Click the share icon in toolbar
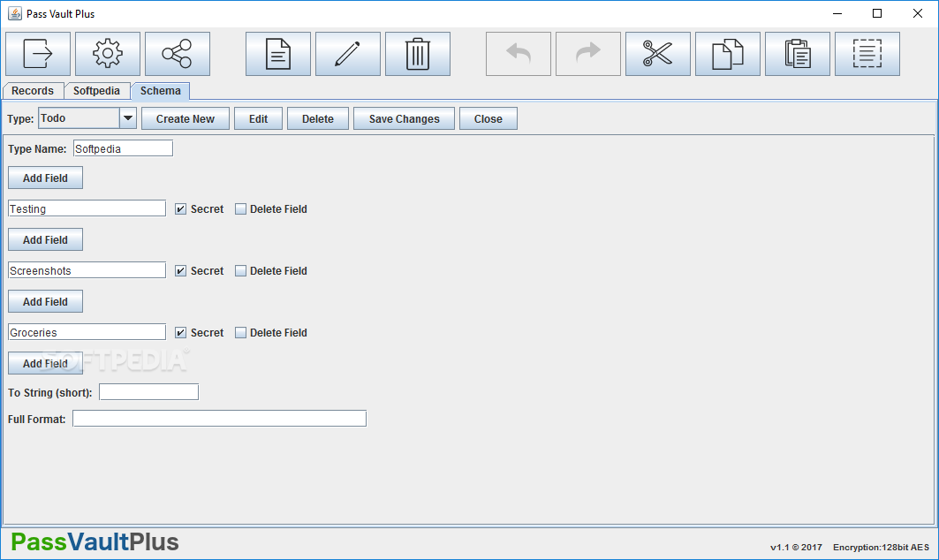This screenshot has width=939, height=560. tap(178, 54)
